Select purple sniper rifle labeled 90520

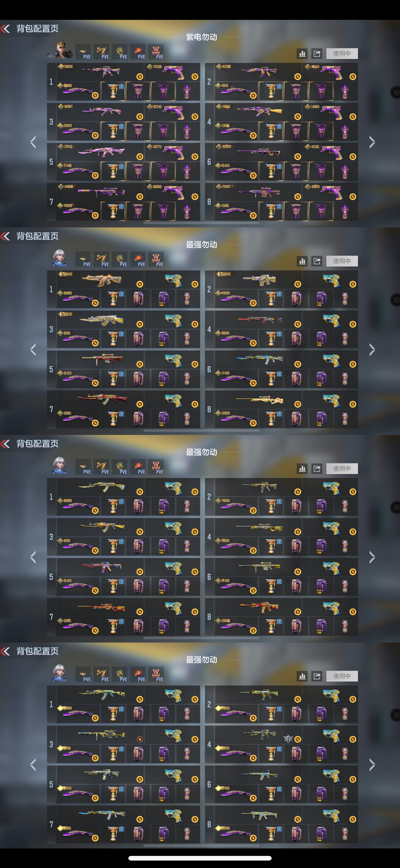click(259, 152)
